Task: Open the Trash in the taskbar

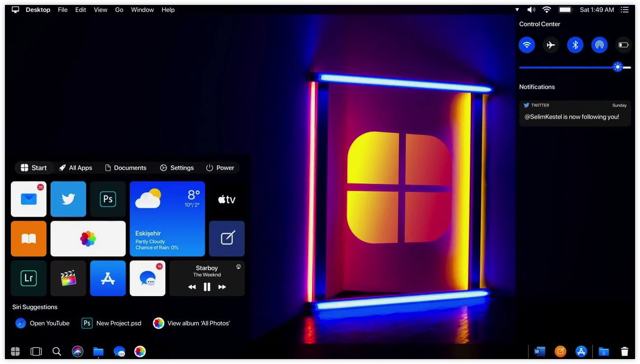Action: tap(624, 351)
